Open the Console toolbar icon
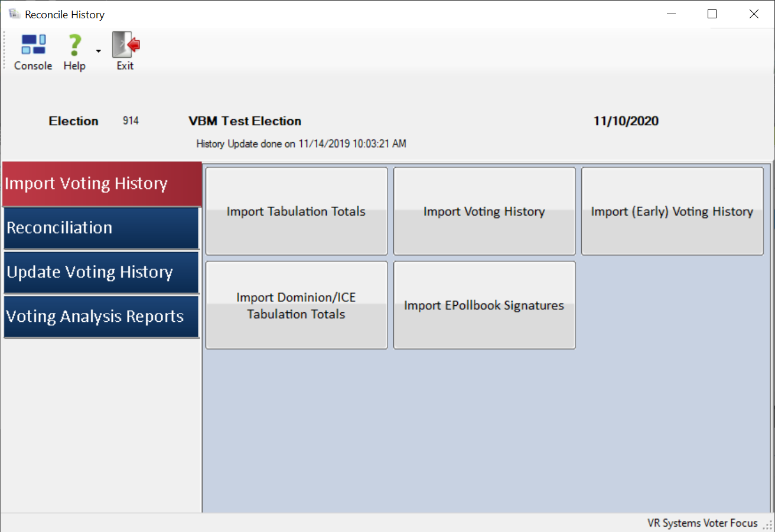 33,53
